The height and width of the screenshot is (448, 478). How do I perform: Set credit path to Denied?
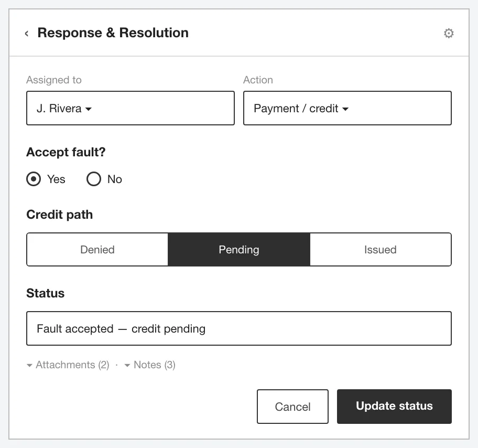coord(97,250)
